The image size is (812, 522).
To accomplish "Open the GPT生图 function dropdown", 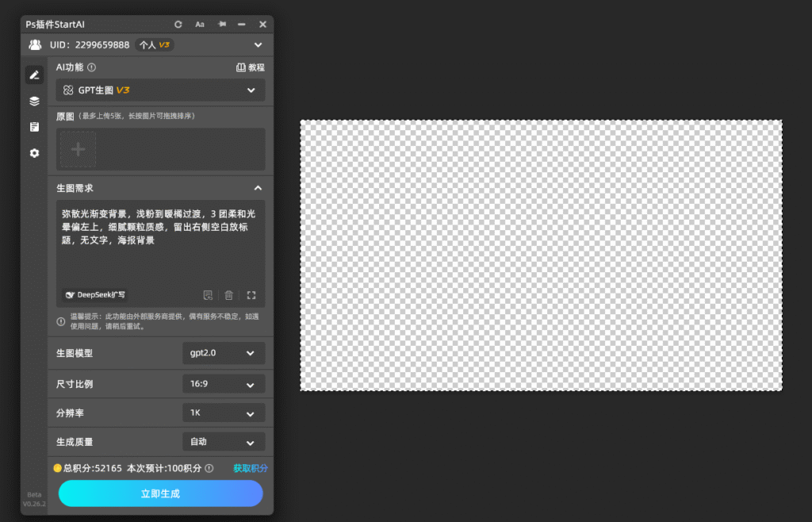I will click(160, 90).
